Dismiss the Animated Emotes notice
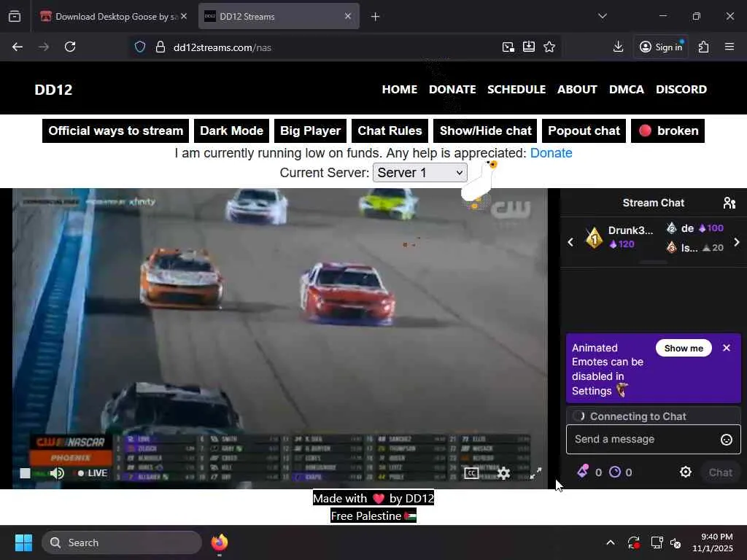 (x=727, y=348)
